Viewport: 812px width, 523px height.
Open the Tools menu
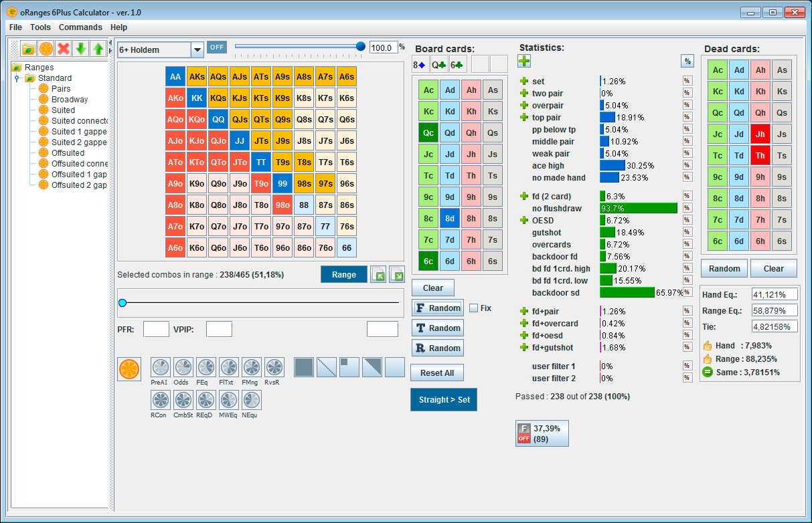point(40,27)
